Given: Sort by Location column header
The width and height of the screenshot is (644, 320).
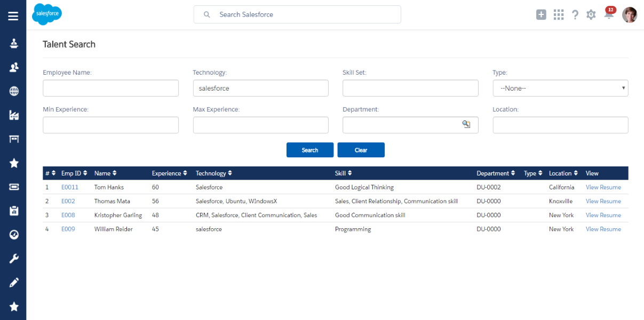Looking at the screenshot, I should 563,173.
